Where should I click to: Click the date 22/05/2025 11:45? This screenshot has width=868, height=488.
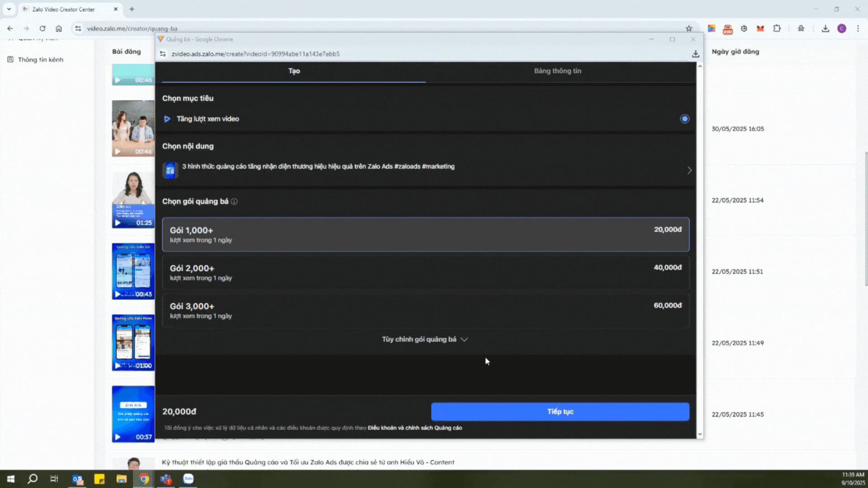[x=738, y=414]
